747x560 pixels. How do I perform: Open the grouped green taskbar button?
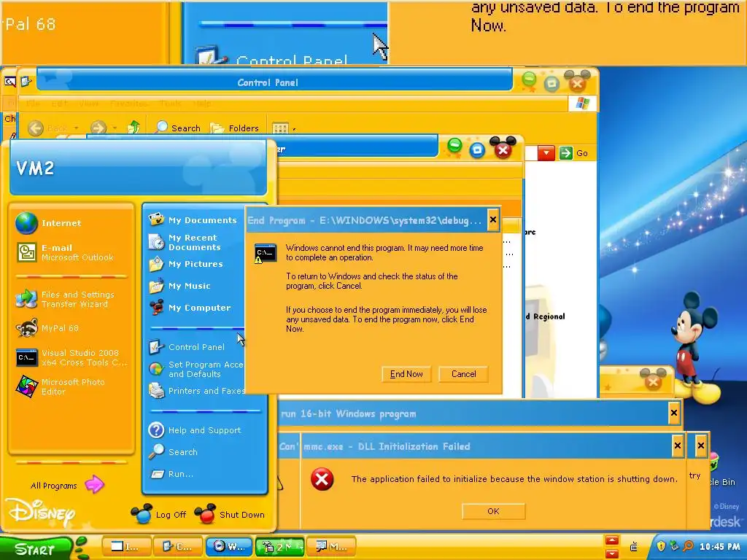click(x=280, y=547)
